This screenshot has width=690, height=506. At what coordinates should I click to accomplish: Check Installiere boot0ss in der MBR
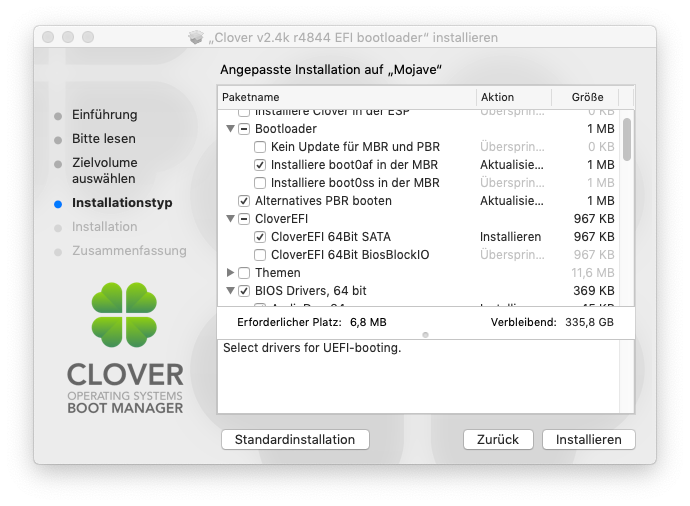click(260, 183)
